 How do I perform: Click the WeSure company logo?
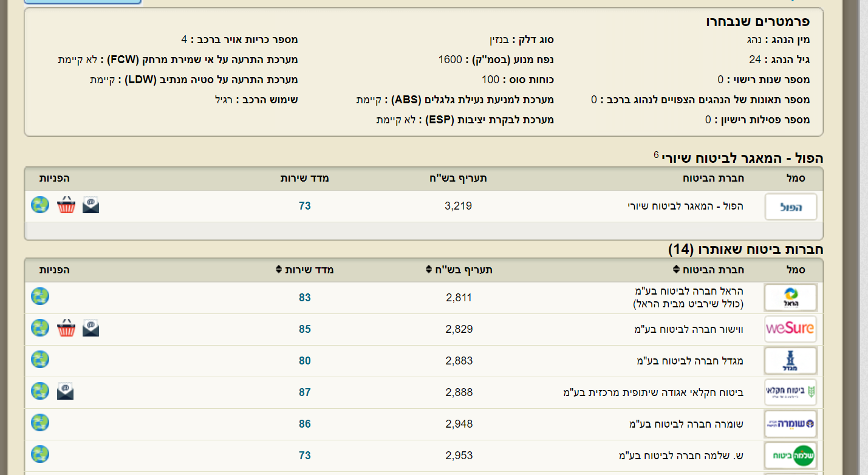point(790,329)
